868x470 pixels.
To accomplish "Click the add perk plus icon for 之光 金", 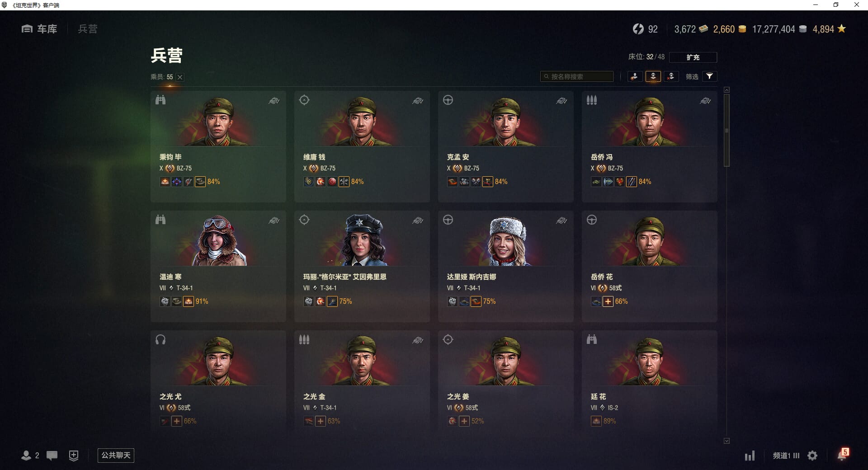I will coord(321,421).
